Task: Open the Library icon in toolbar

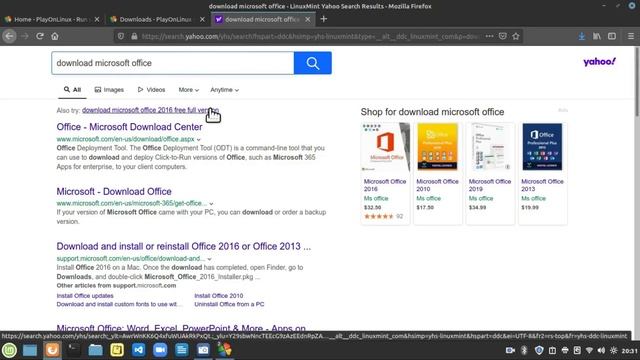Action: tap(597, 36)
